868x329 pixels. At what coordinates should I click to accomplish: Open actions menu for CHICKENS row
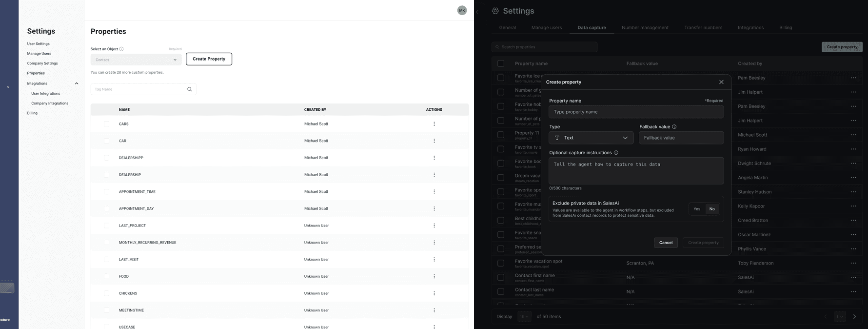click(x=434, y=293)
